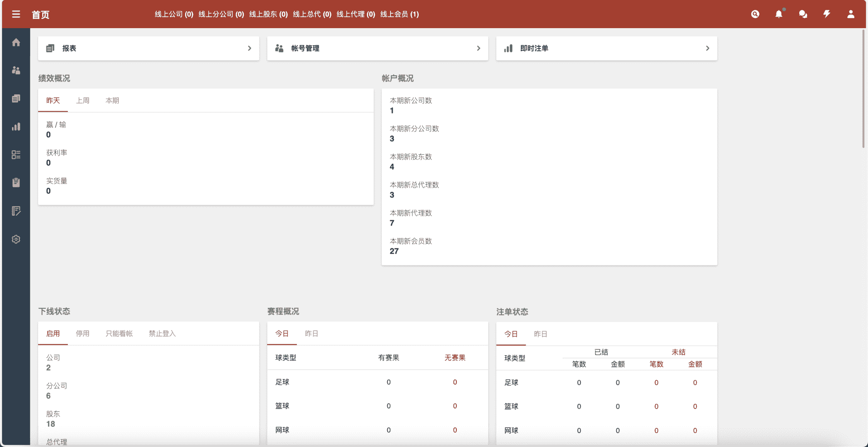Open the chat messages icon
Image resolution: width=868 pixels, height=447 pixels.
(x=803, y=14)
